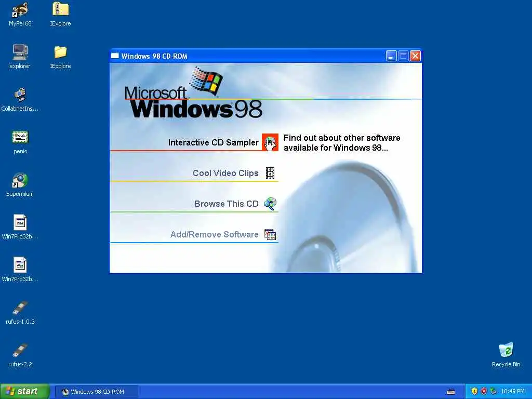Click the red security alert tray icon
Screen dimensions: 532x399
484,391
